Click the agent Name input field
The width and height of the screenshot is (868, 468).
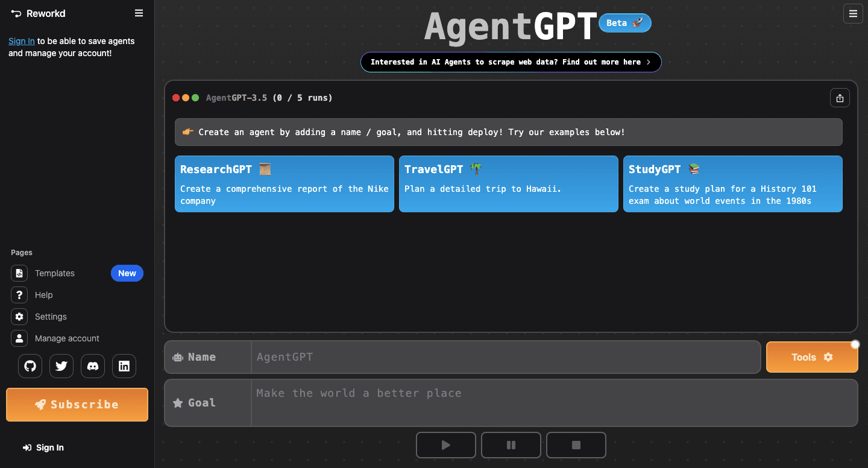pyautogui.click(x=506, y=357)
